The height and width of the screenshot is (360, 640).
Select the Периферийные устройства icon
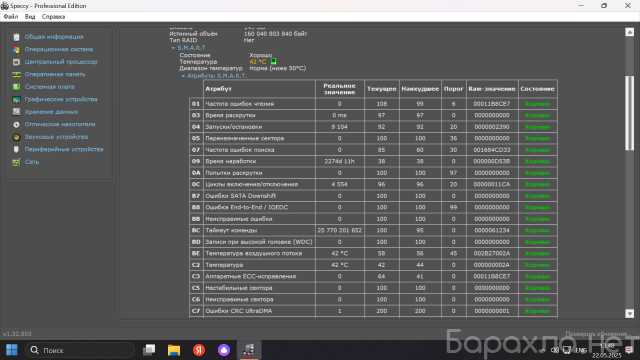point(16,149)
